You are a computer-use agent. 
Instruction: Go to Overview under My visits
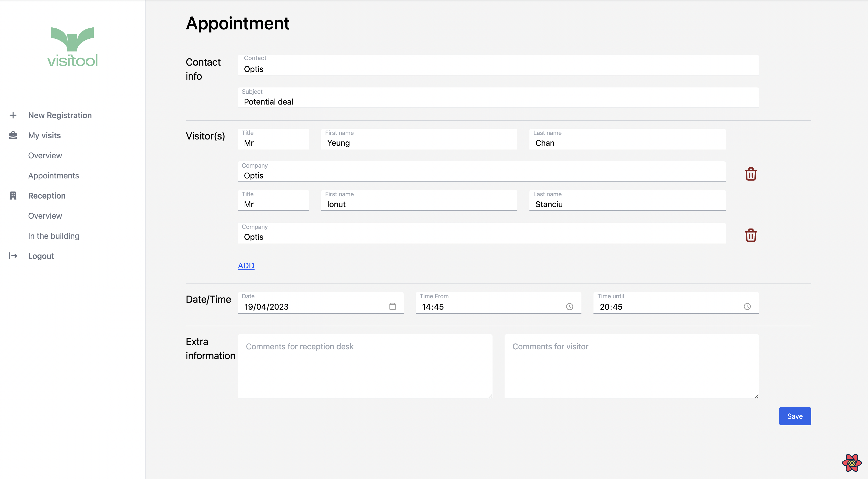45,155
